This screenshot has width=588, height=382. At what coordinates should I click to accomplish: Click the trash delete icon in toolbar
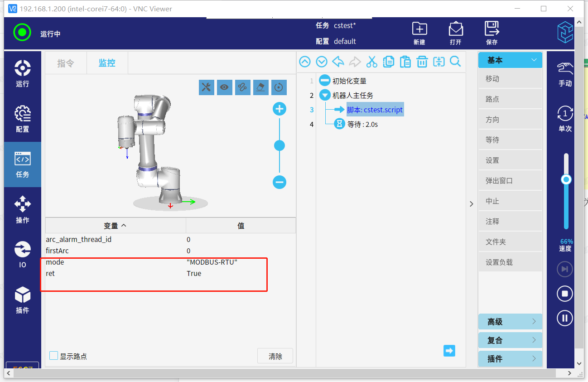(422, 62)
